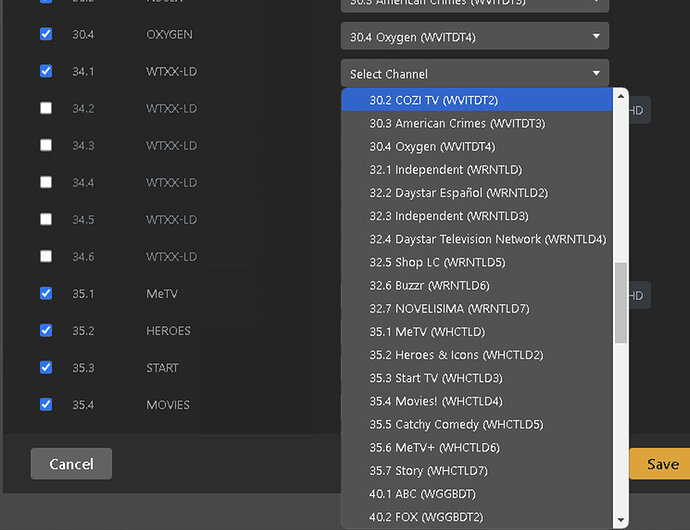Click scrollbar up arrow in channel list

621,97
